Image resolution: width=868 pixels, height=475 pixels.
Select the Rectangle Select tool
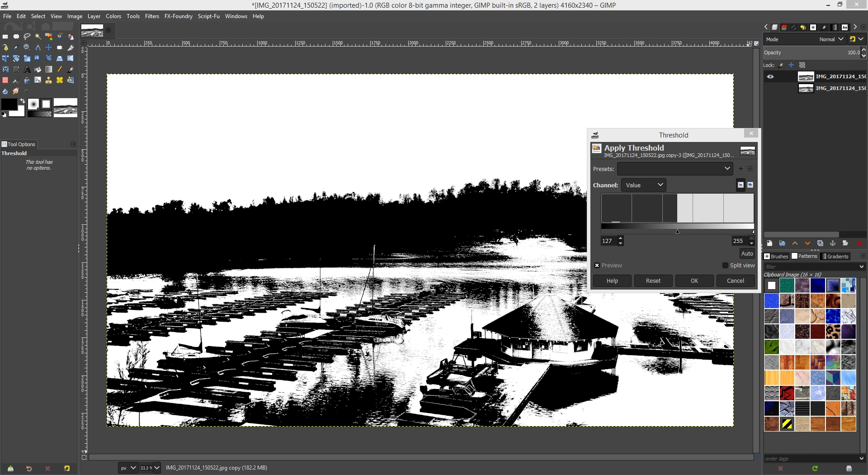(x=5, y=37)
